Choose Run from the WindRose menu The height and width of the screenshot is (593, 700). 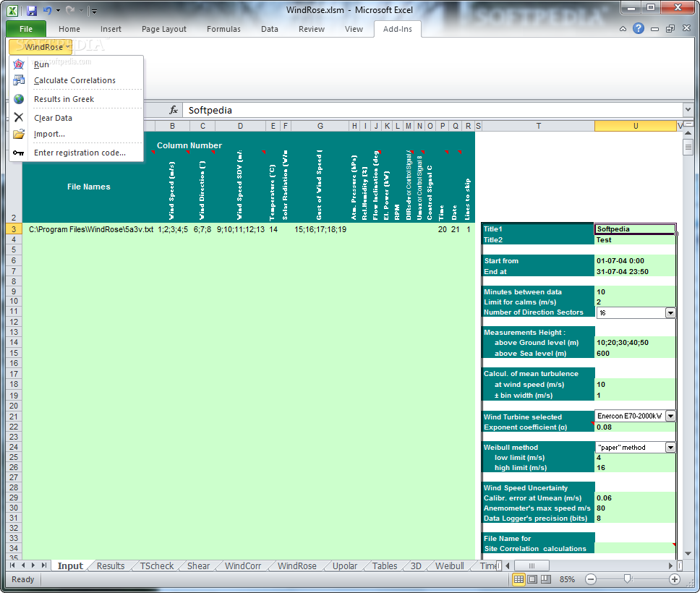click(x=76, y=64)
